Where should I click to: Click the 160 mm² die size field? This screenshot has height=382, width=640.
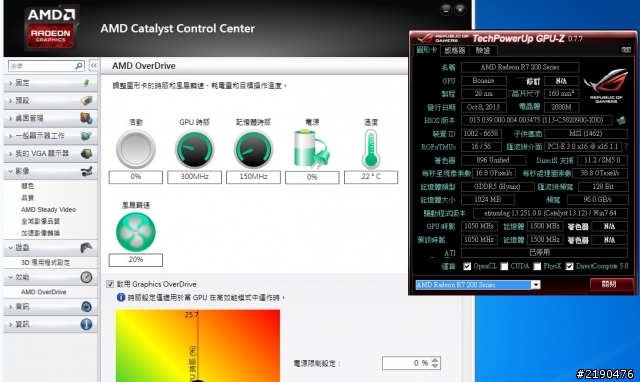point(561,94)
